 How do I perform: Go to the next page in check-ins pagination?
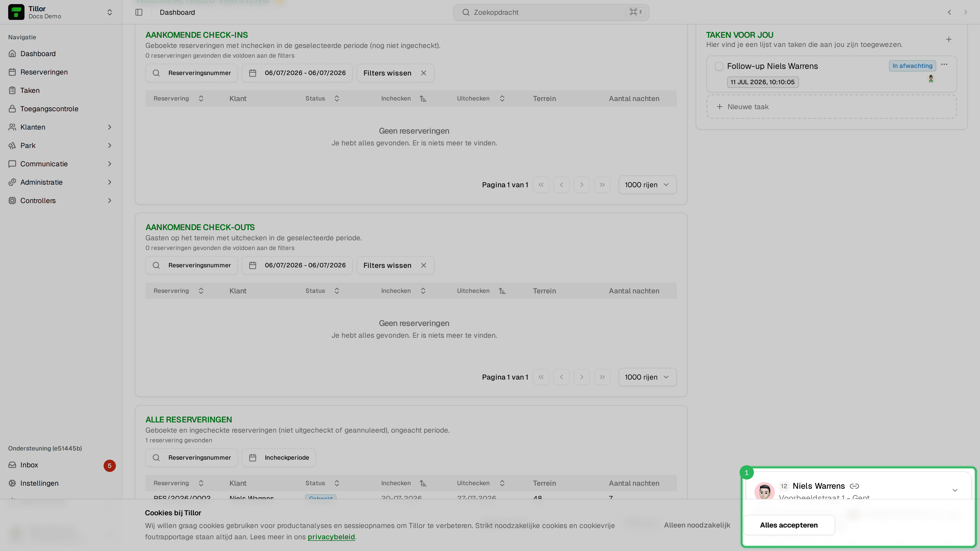click(582, 185)
